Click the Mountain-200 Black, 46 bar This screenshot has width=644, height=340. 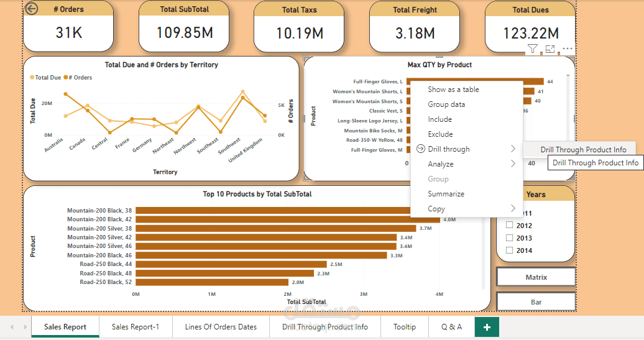(261, 255)
